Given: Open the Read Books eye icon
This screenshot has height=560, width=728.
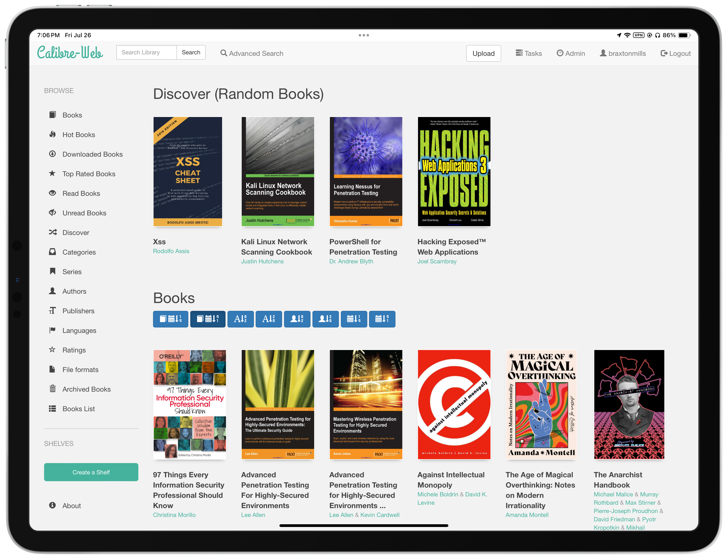Looking at the screenshot, I should [x=52, y=193].
